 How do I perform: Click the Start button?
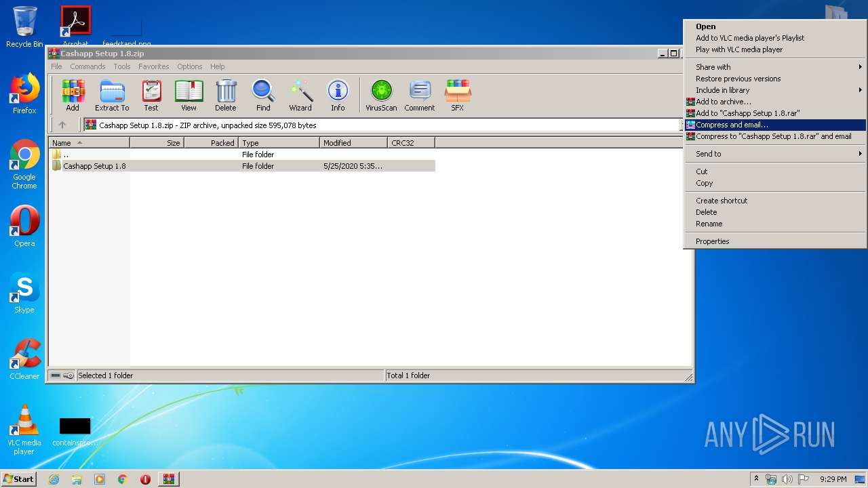[x=18, y=479]
